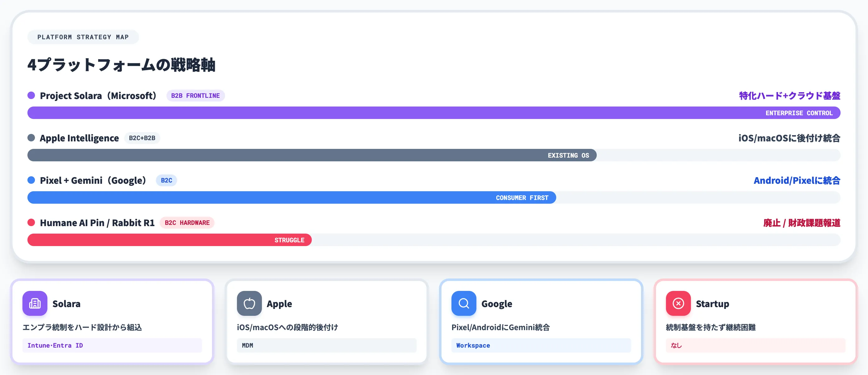Click the エンプラ統制をハード設計から組込 description
Viewport: 868px width, 375px height.
(x=82, y=327)
